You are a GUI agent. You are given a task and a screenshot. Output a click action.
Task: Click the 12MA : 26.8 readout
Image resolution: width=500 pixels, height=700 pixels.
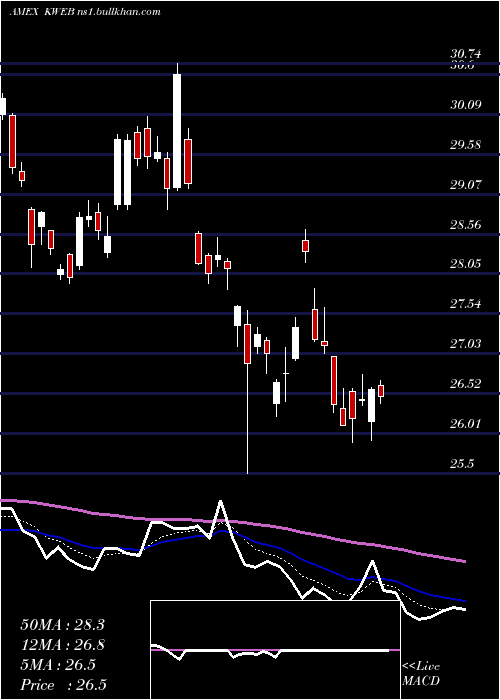62,645
